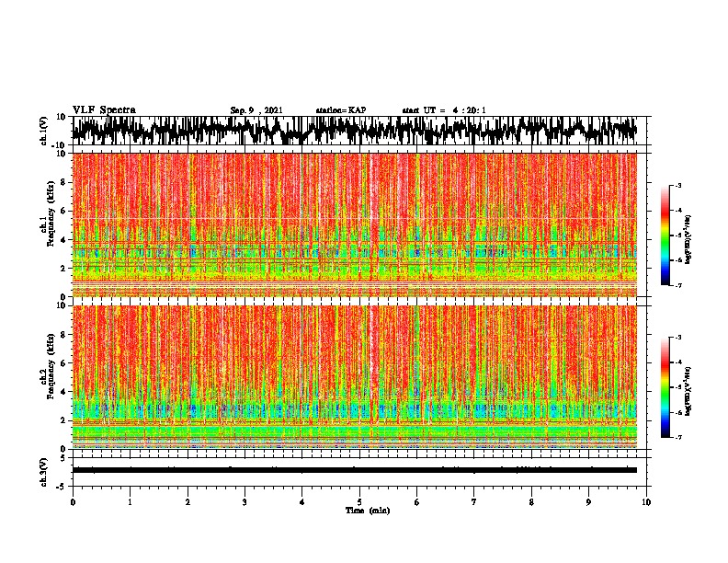Screen dimensions: 728x563
Task: Click the ch.2 color bar log(PSD) unit label
Action: point(688,391)
